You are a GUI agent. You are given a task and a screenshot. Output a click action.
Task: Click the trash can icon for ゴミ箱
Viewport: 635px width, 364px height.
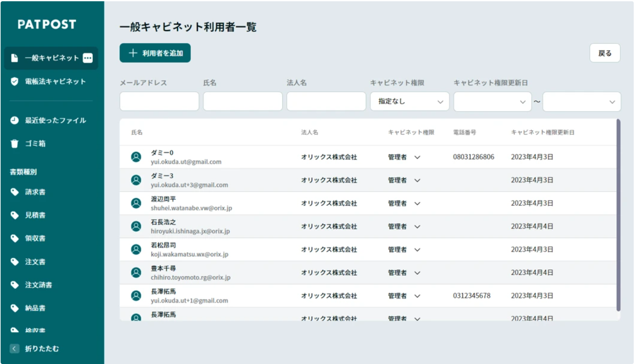[14, 143]
